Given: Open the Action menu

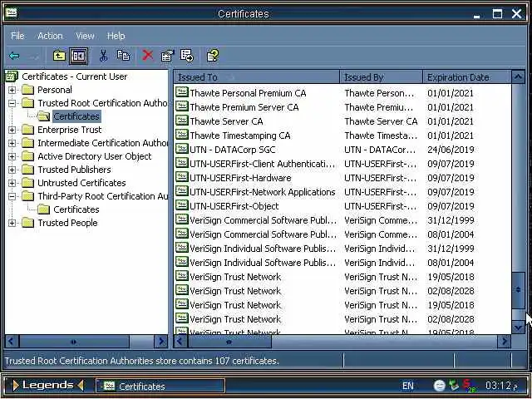Looking at the screenshot, I should 50,36.
